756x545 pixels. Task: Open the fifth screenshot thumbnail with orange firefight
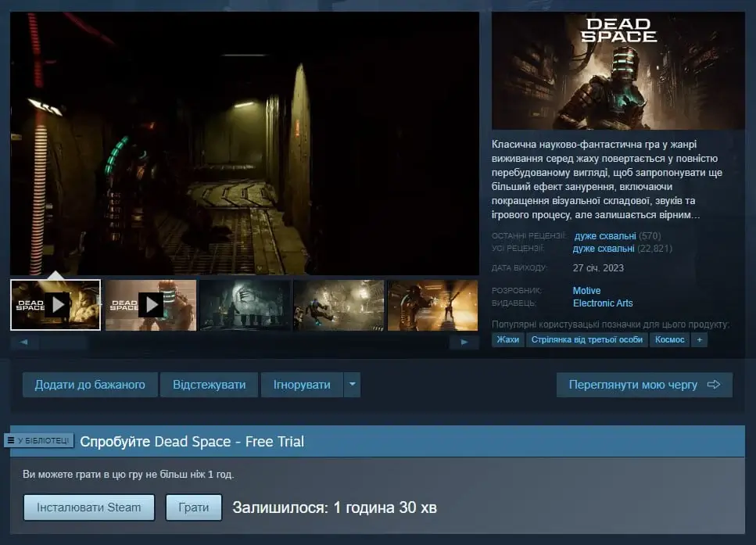click(x=433, y=305)
